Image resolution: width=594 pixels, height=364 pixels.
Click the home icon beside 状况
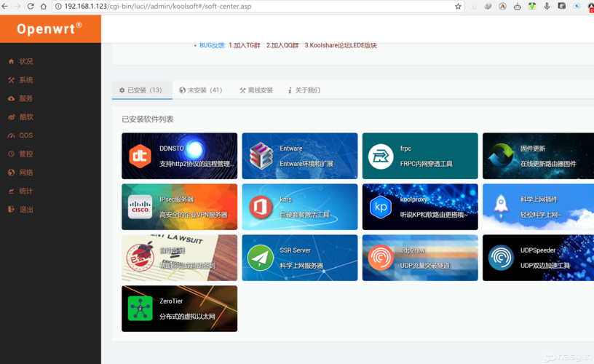[x=11, y=61]
